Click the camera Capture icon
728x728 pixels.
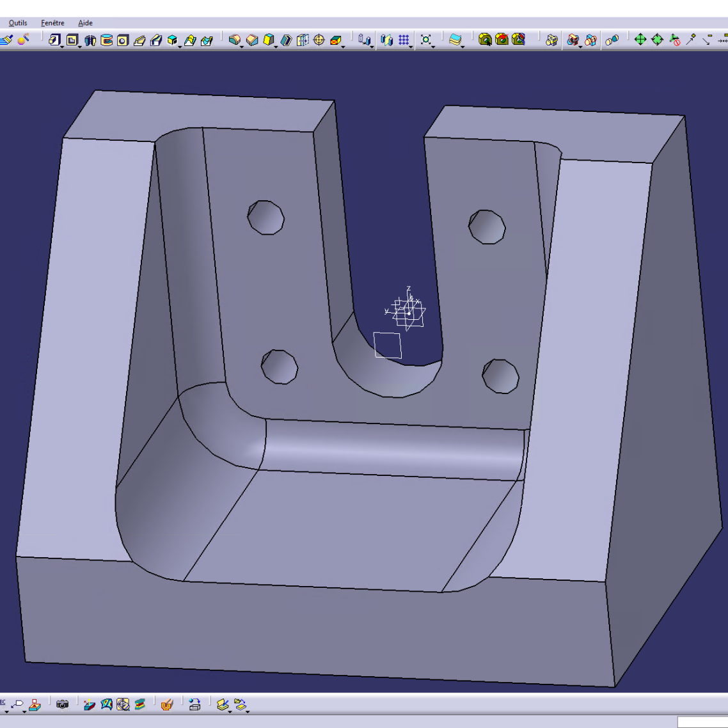[x=62, y=704]
